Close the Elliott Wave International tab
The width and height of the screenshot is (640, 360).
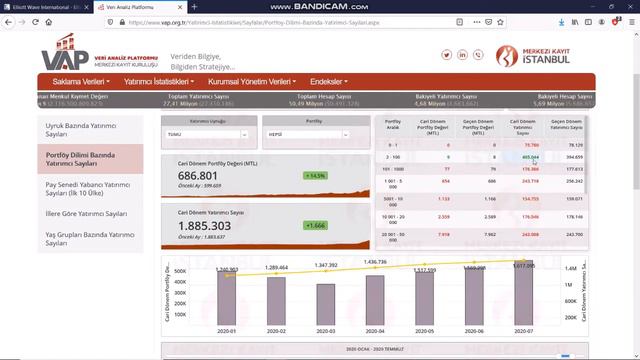click(x=86, y=7)
